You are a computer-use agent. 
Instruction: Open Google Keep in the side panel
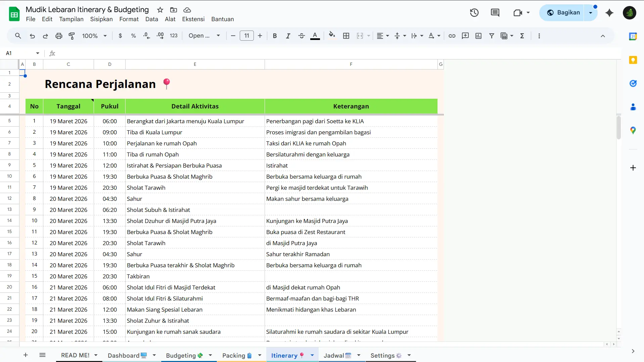[x=633, y=60]
